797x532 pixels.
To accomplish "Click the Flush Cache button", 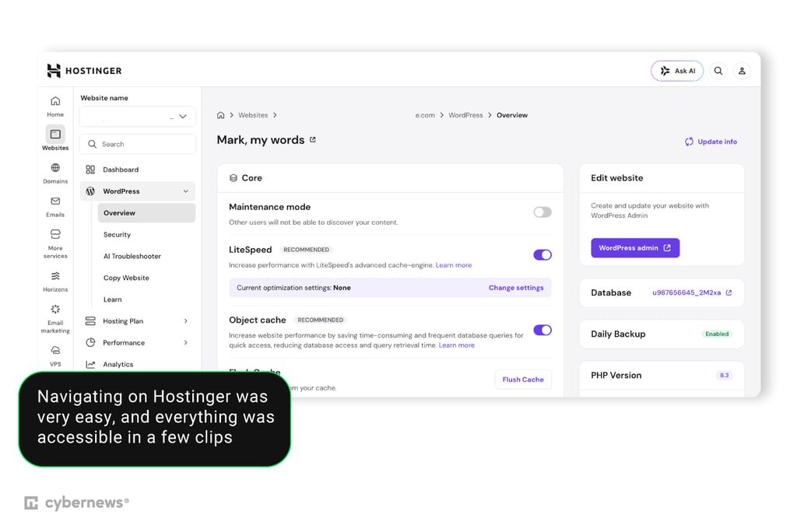I will pyautogui.click(x=523, y=380).
